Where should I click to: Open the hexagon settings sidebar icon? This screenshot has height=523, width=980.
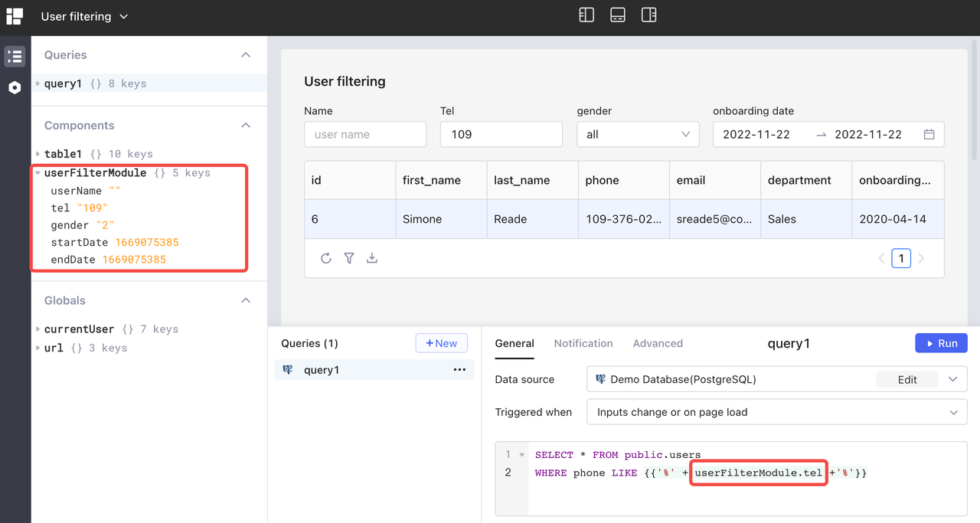tap(15, 88)
